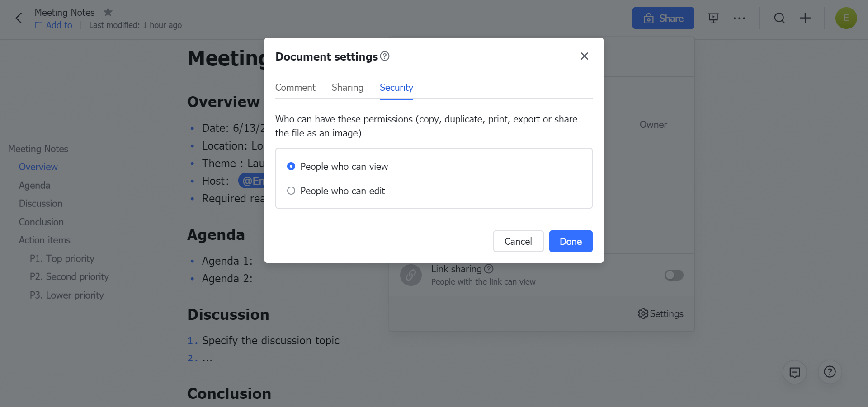Viewport: 868px width, 407px height.
Task: Click the Cancel button
Action: coord(518,241)
